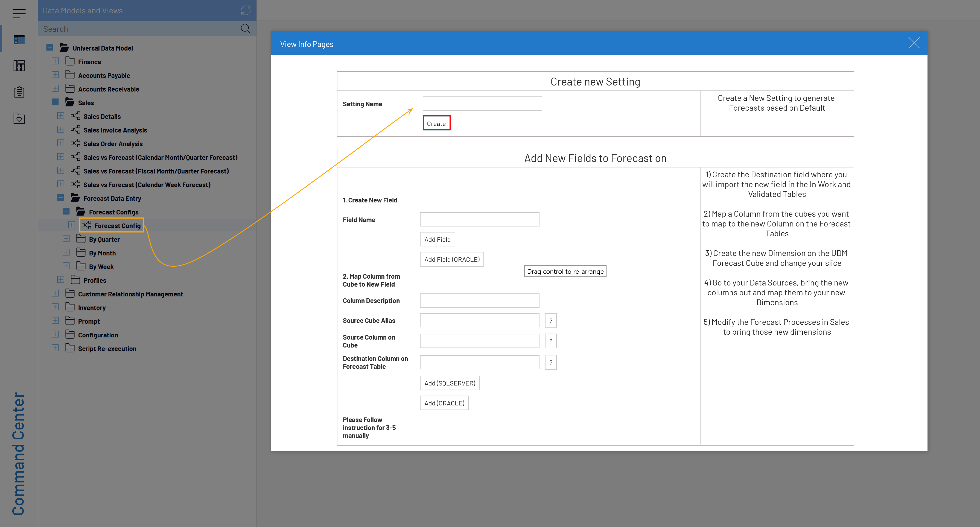Collapse the Sales folder
The height and width of the screenshot is (527, 980).
55,102
